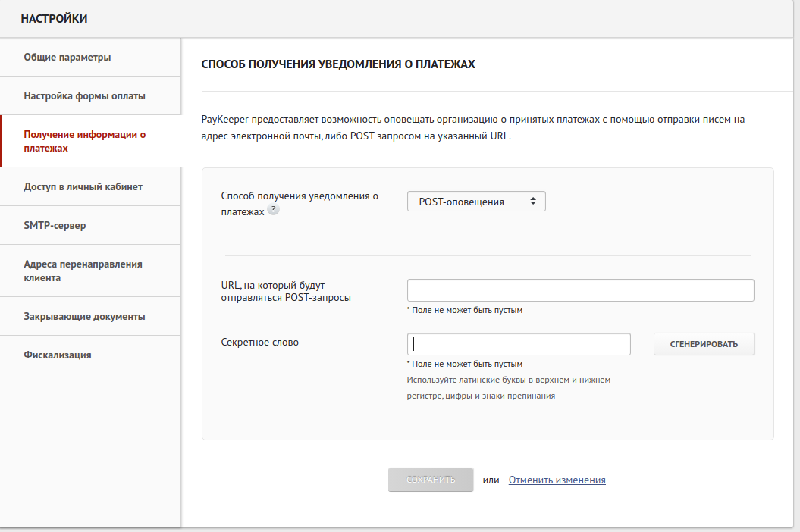The image size is (800, 532).
Task: Click the hint text about Latin letters
Action: [508, 387]
